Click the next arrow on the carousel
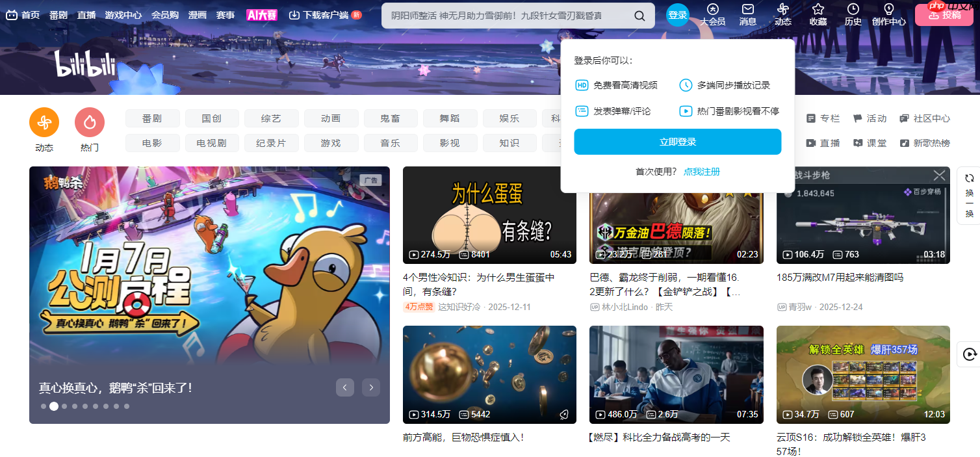The width and height of the screenshot is (980, 457). click(370, 387)
